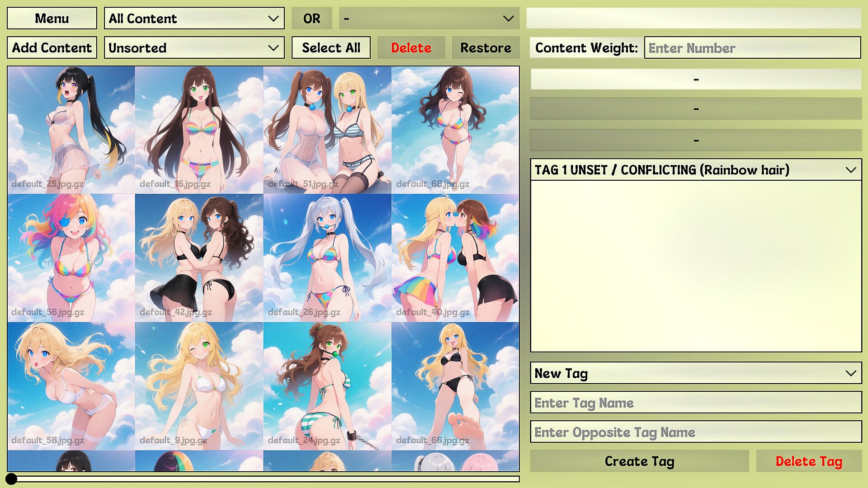Viewport: 868px width, 488px height.
Task: Open the New Tag dropdown
Action: click(696, 373)
